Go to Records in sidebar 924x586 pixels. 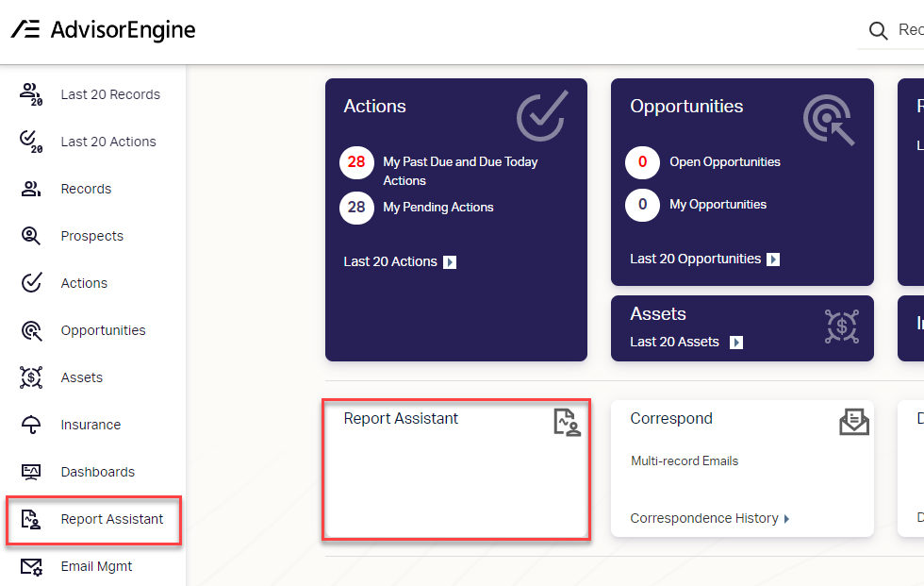[x=86, y=189]
